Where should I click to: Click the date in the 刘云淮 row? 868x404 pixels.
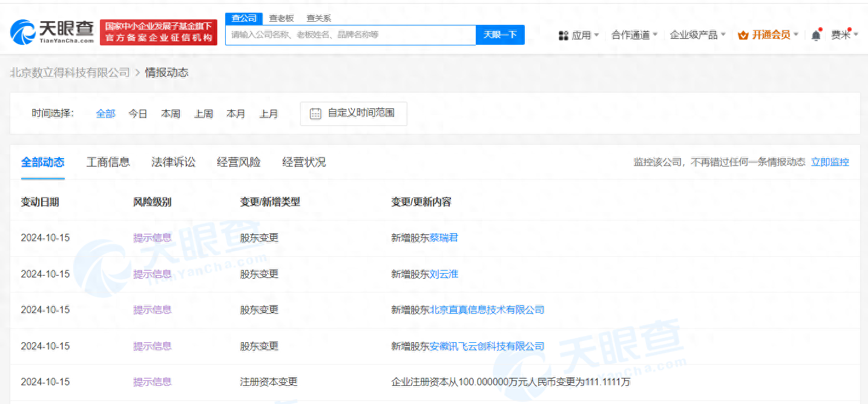pyautogui.click(x=45, y=274)
